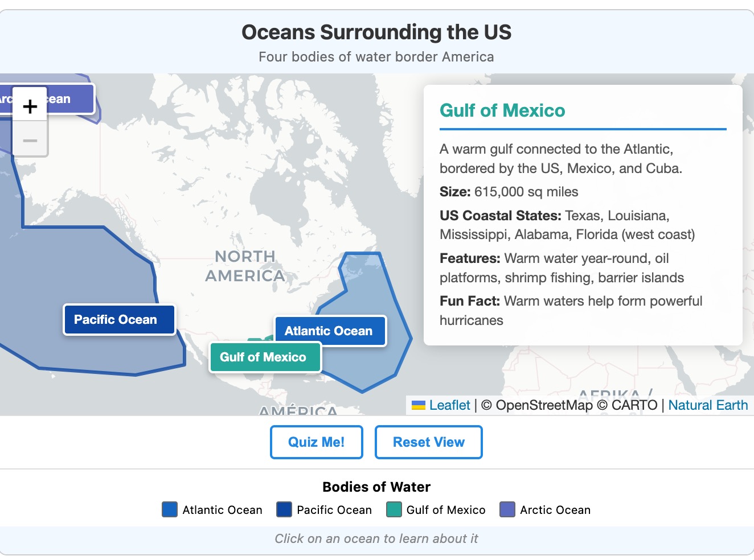This screenshot has width=754, height=560.
Task: Click the Gulf of Mexico heading in info panel
Action: (502, 110)
